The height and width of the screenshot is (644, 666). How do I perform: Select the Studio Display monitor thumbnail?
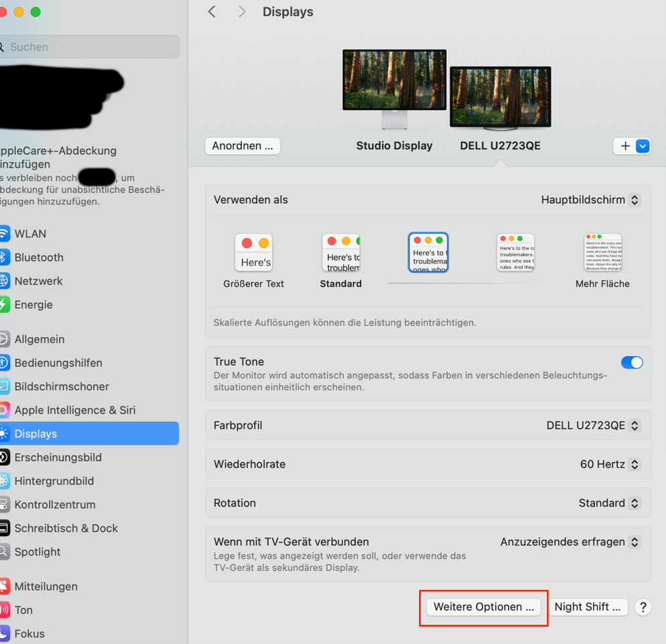coord(394,88)
